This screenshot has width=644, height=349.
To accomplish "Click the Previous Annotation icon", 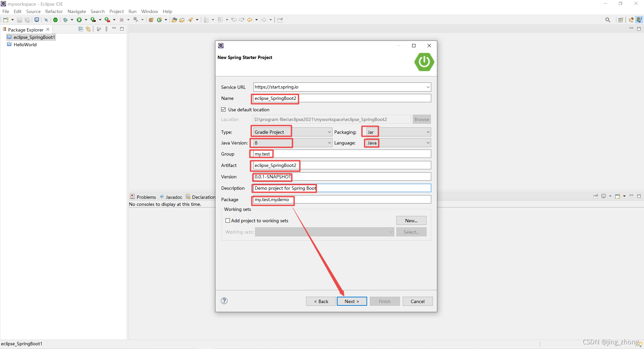I will pyautogui.click(x=220, y=20).
